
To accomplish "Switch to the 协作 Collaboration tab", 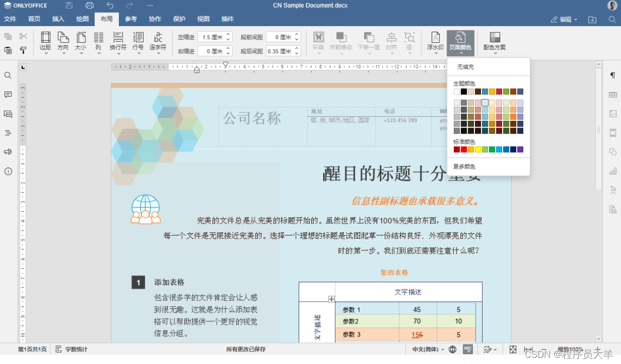I will click(155, 20).
